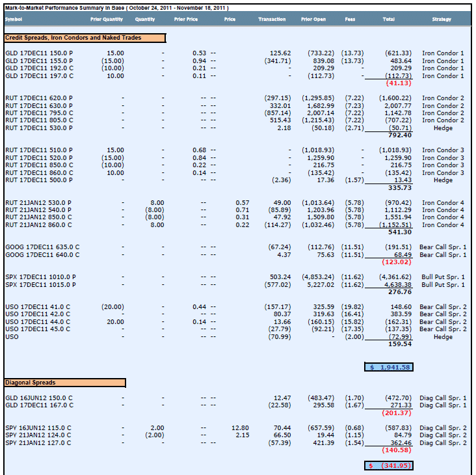The height and width of the screenshot is (475, 476).
Task: Click Diag Call Spr. 2 subtotal (140.58)
Action: [397, 450]
